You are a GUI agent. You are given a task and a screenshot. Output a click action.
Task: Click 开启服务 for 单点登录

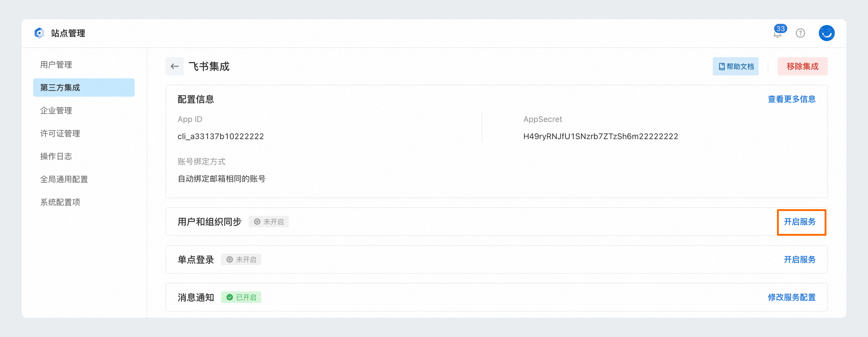(800, 260)
